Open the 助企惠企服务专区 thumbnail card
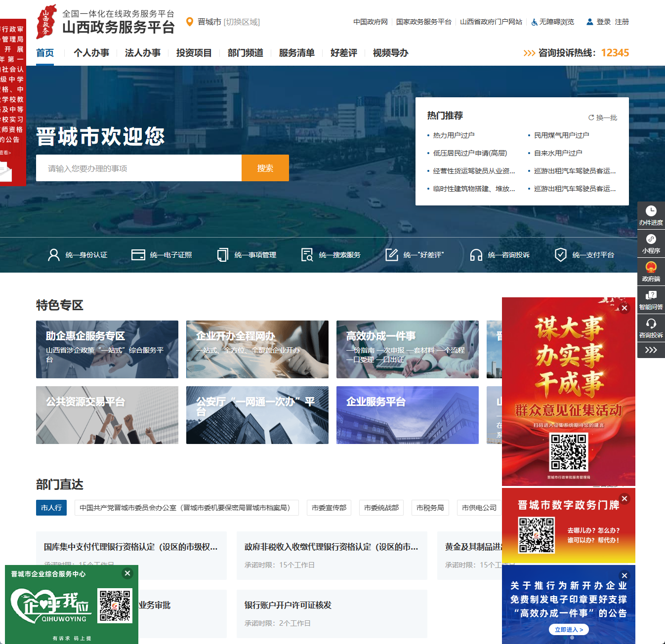Screen dimensions: 665x644 [x=107, y=349]
